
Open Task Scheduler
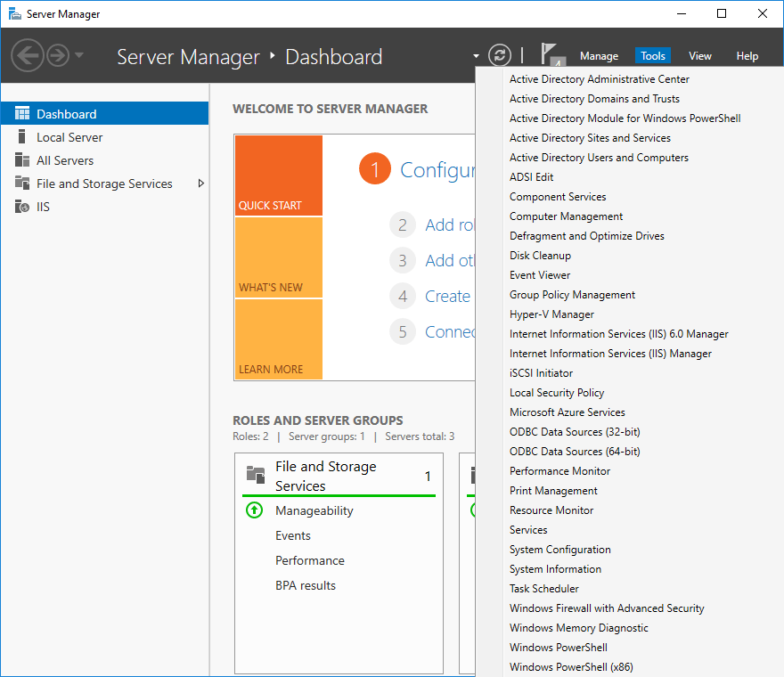coord(544,589)
